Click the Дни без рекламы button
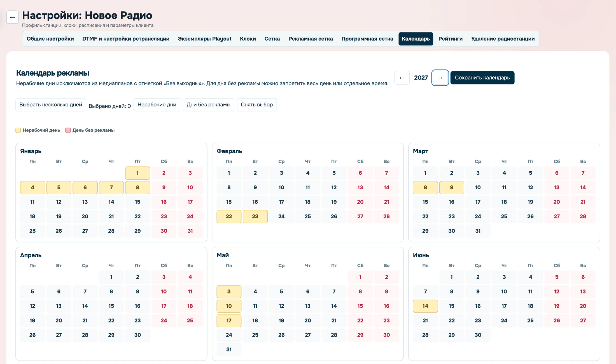Screen dimensions: 616x364 click(x=208, y=105)
